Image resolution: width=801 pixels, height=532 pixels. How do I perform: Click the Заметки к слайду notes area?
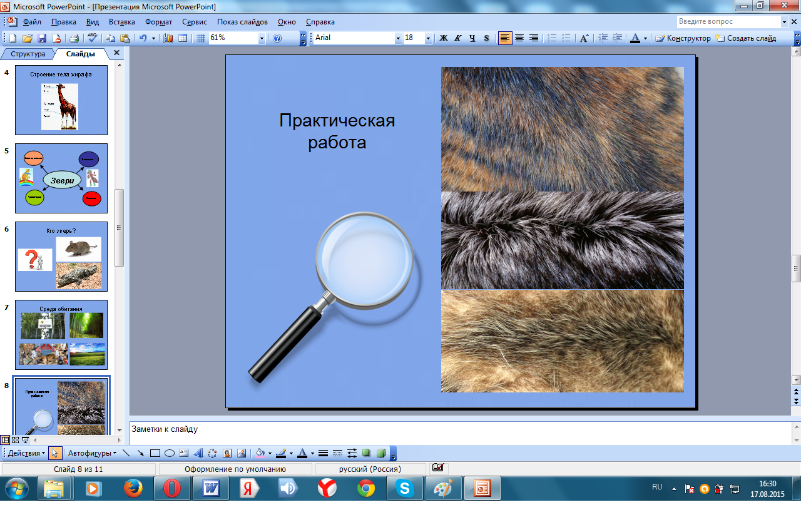click(460, 432)
